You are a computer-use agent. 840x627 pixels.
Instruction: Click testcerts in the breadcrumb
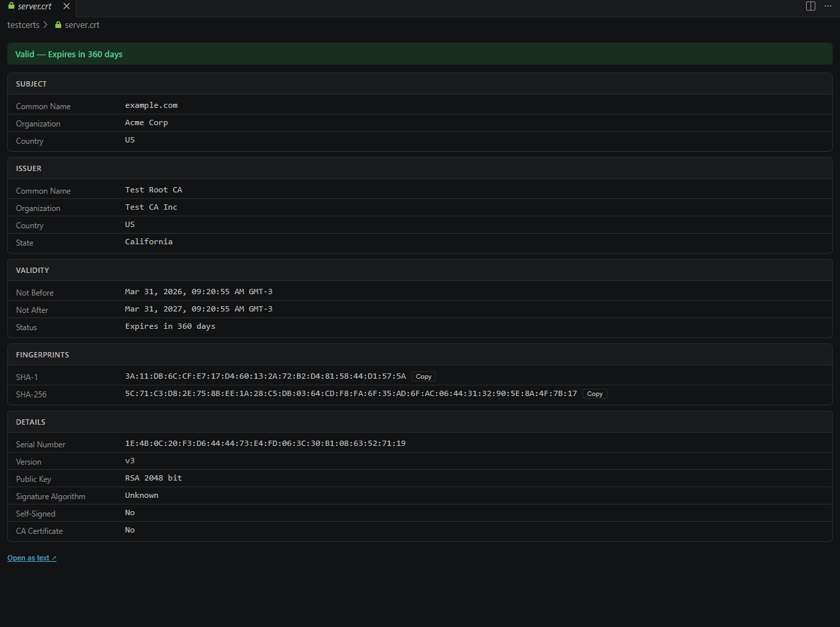23,25
